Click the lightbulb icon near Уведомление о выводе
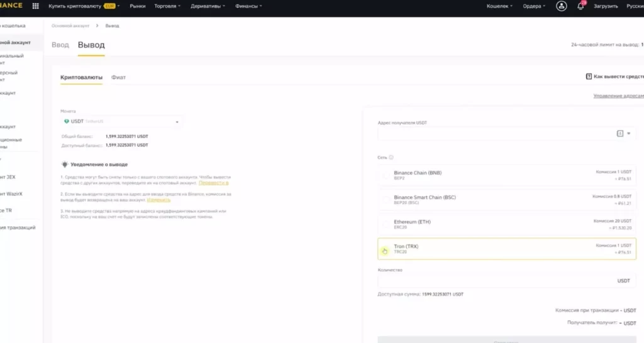The image size is (644, 343). (x=65, y=164)
